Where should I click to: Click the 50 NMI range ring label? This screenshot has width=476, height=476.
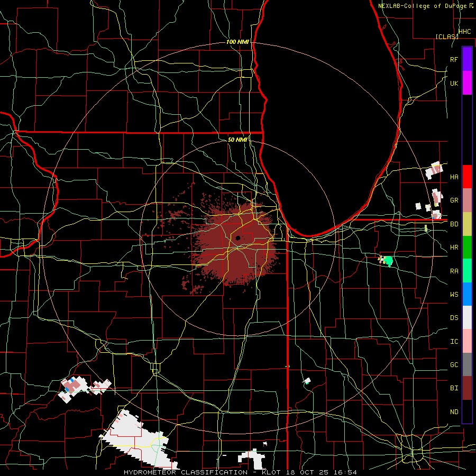[237, 140]
